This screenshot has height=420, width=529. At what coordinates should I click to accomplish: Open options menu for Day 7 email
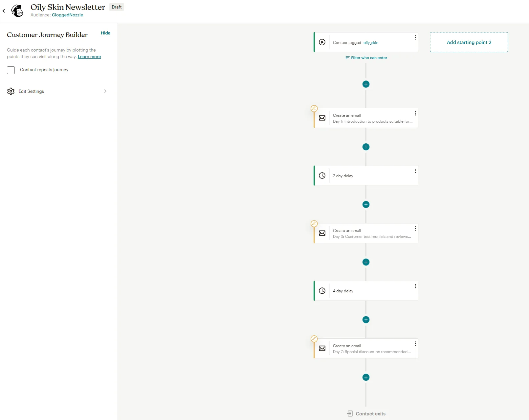tap(415, 344)
